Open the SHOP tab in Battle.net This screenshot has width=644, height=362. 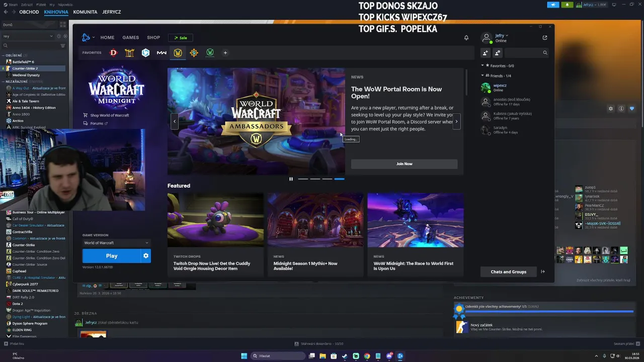pos(153,38)
